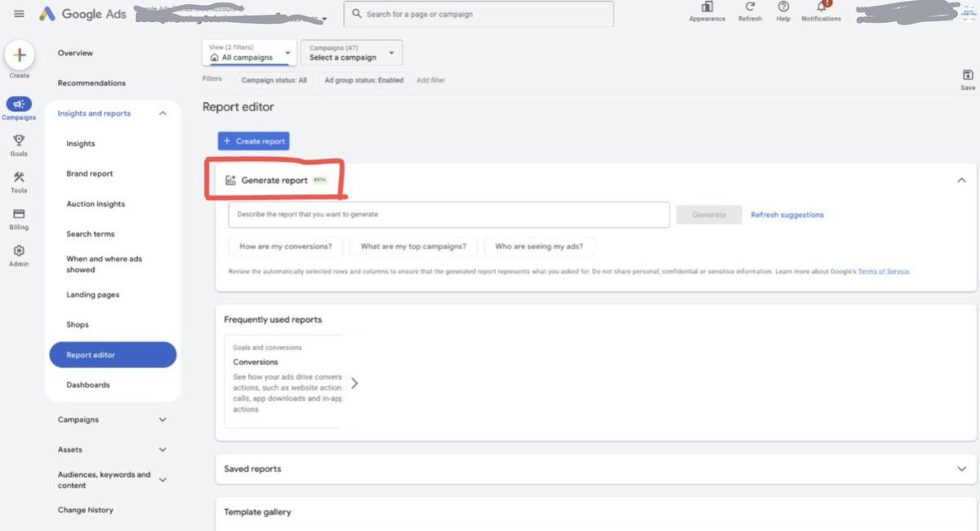This screenshot has height=531, width=980.
Task: Click the Create report button
Action: (x=253, y=141)
